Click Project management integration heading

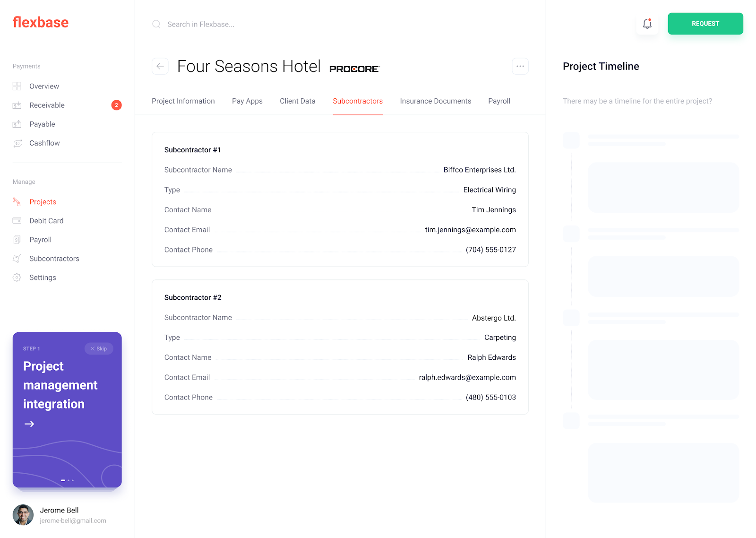[x=60, y=385]
